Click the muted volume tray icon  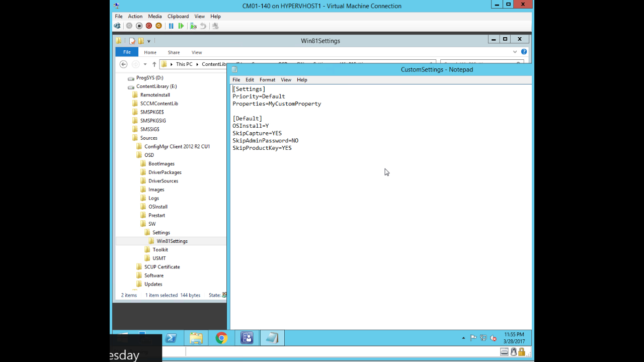493,338
